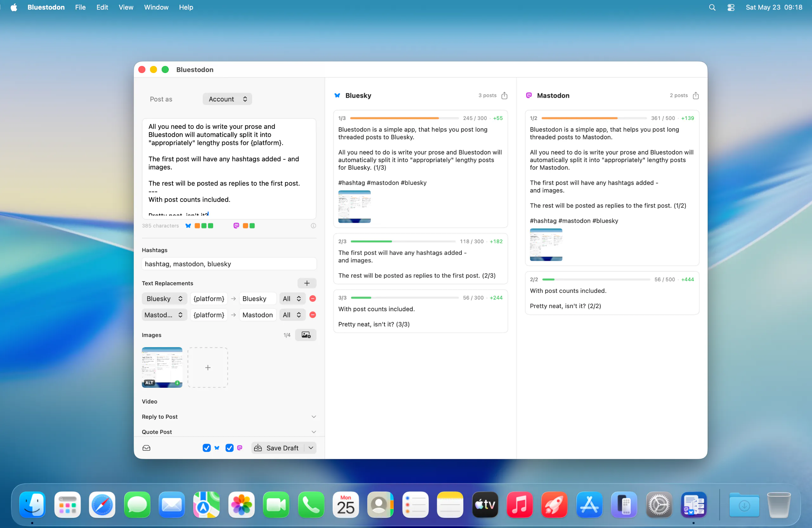Click the add image placeholder slot
Screen dimensions: 812x528
pos(208,367)
